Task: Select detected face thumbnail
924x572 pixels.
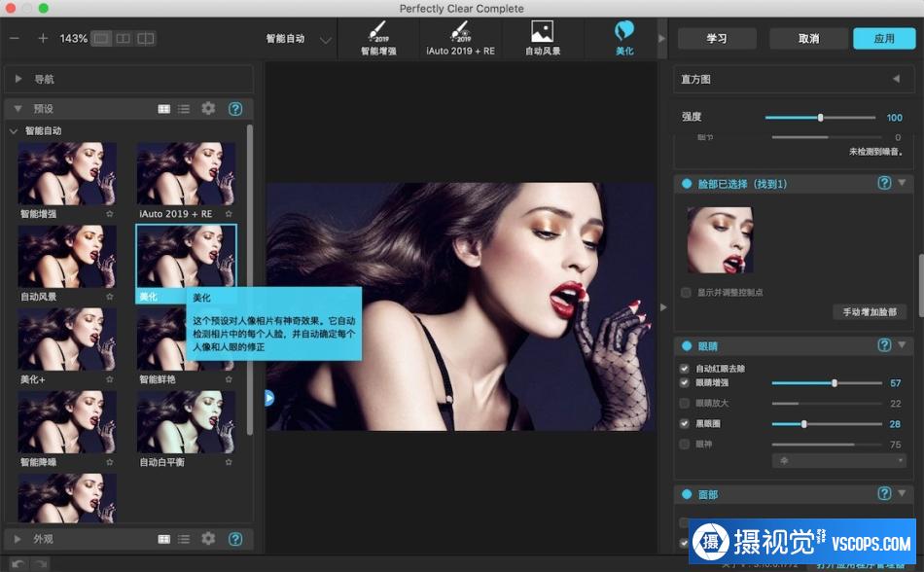Action: [x=720, y=239]
